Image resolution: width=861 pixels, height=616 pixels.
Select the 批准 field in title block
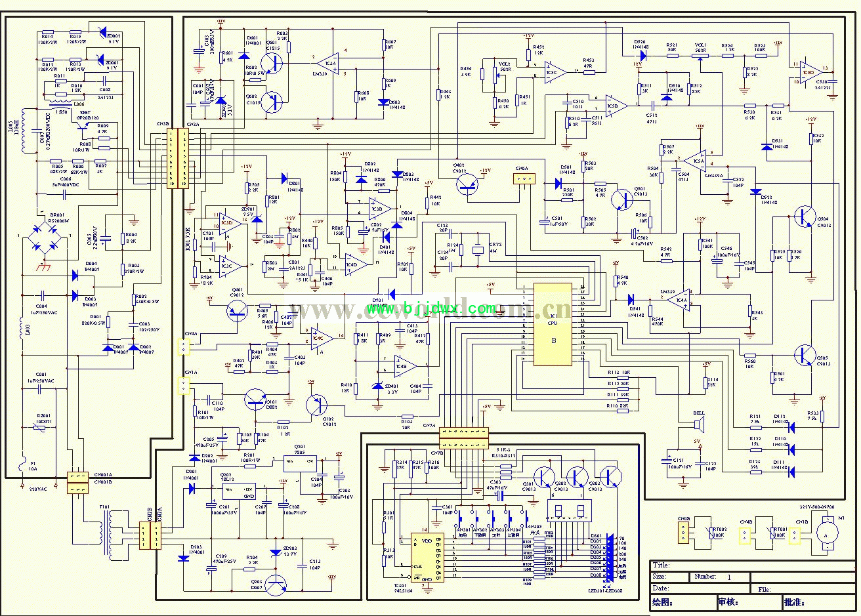click(818, 602)
